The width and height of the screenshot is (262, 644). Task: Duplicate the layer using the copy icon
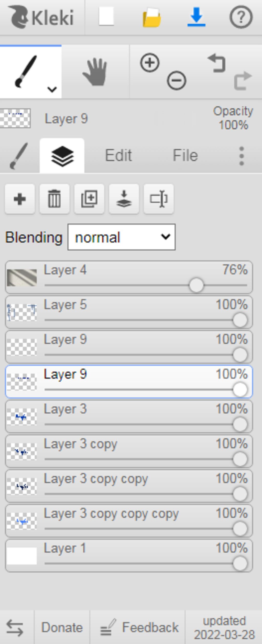(x=89, y=199)
